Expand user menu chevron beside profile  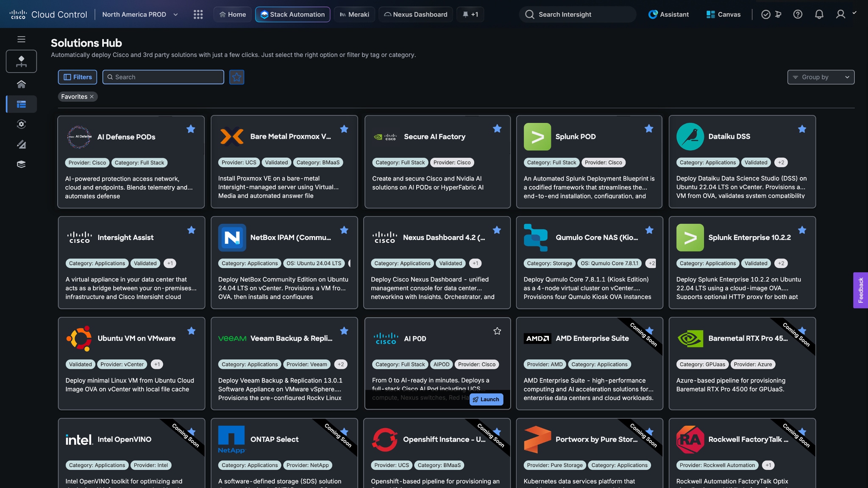pos(854,13)
